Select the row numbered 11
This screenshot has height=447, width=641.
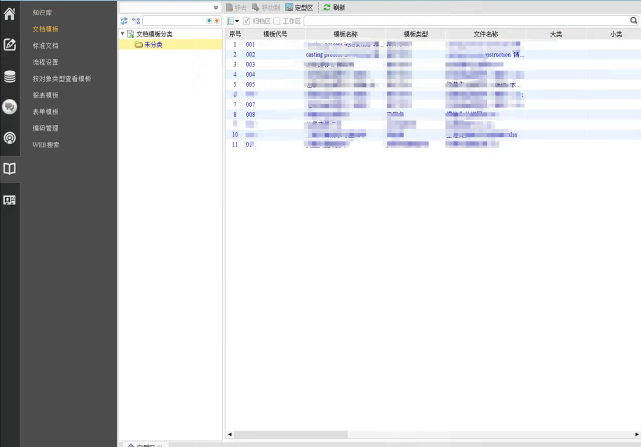click(433, 144)
